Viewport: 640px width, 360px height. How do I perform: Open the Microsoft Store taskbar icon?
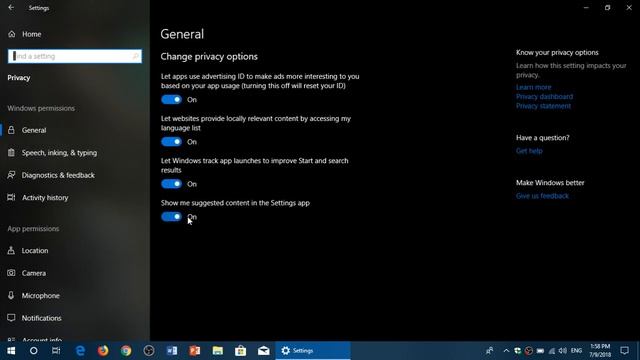point(240,351)
